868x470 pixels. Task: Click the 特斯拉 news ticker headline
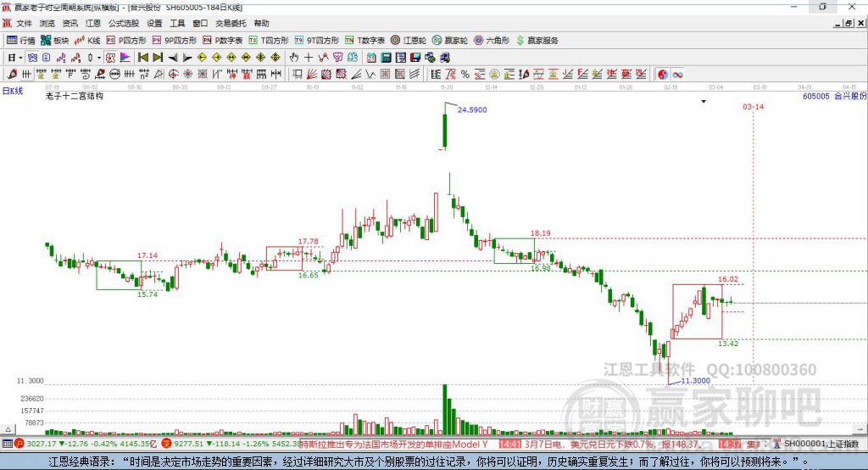coord(394,445)
